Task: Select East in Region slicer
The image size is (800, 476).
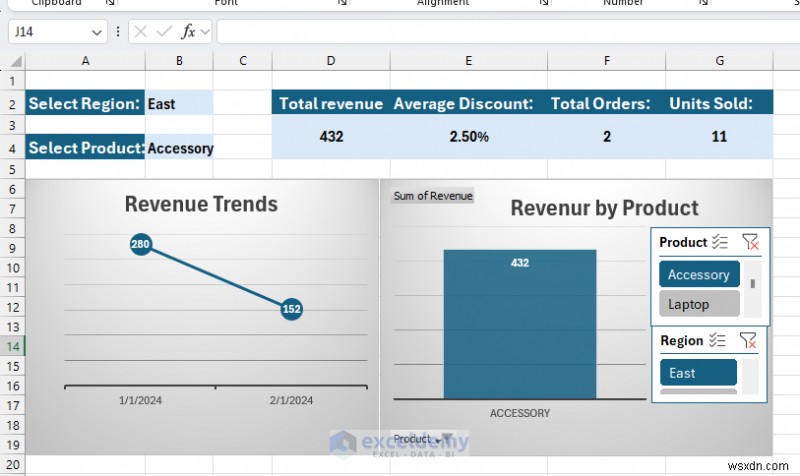Action: click(x=698, y=372)
